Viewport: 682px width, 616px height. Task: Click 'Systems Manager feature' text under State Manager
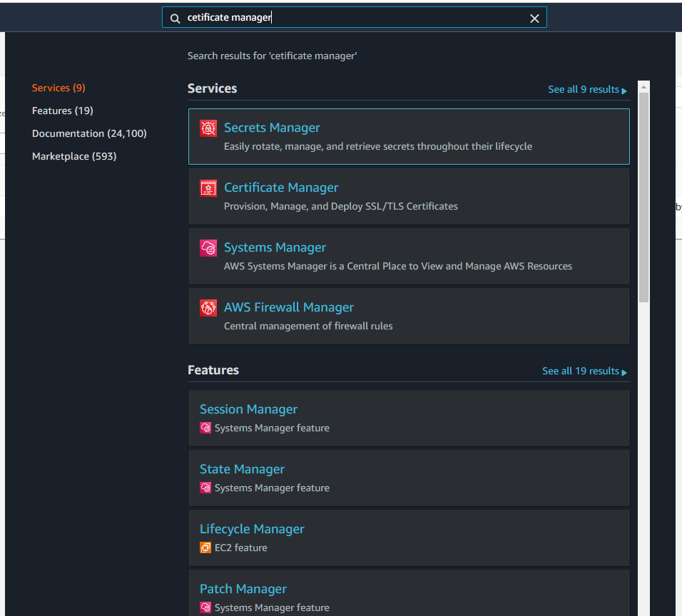point(272,488)
